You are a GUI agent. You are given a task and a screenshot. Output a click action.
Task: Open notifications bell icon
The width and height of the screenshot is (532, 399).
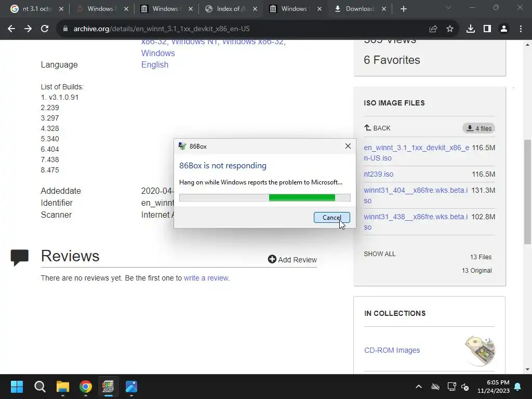(518, 387)
